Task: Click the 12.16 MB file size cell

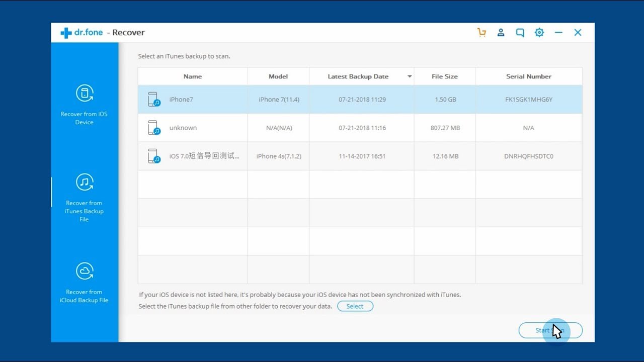Action: coord(445,156)
